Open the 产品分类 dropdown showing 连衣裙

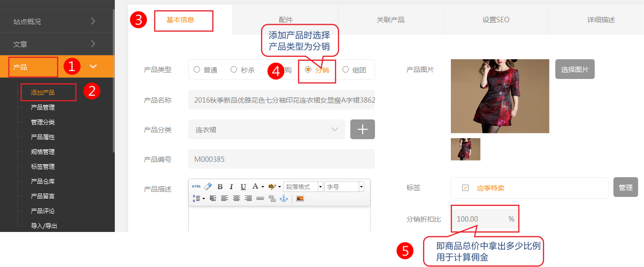click(266, 130)
